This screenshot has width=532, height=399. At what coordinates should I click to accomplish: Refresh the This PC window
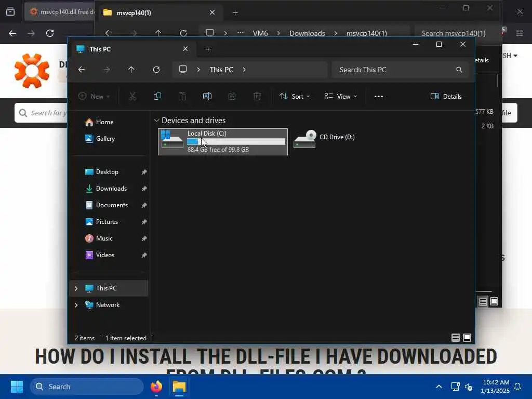(x=156, y=70)
